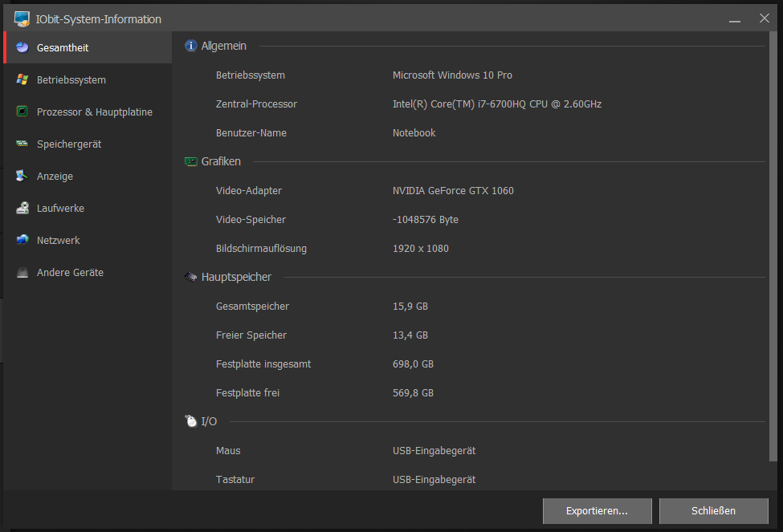
Task: Select the value Microsoft Windows 10 Pro
Action: click(452, 75)
